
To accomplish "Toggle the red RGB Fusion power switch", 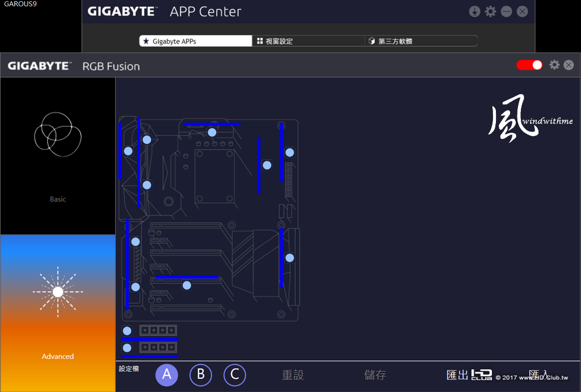I will (529, 65).
